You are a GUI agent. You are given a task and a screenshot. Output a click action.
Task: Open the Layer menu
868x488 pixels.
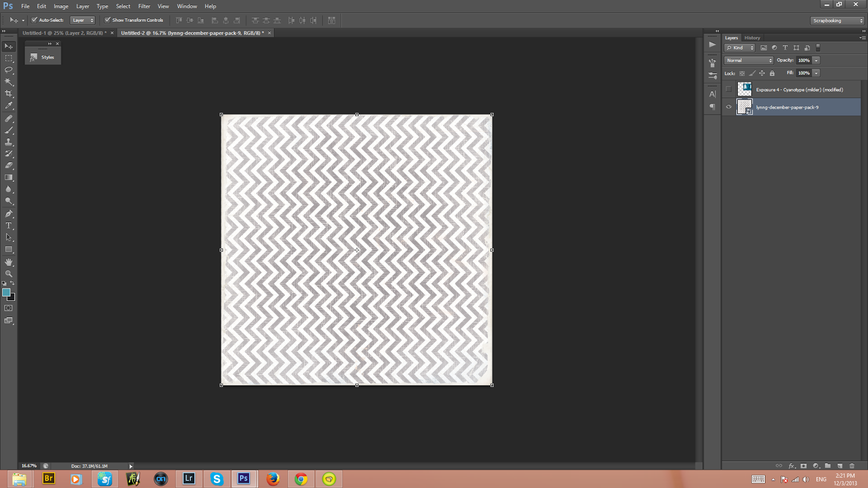point(82,7)
